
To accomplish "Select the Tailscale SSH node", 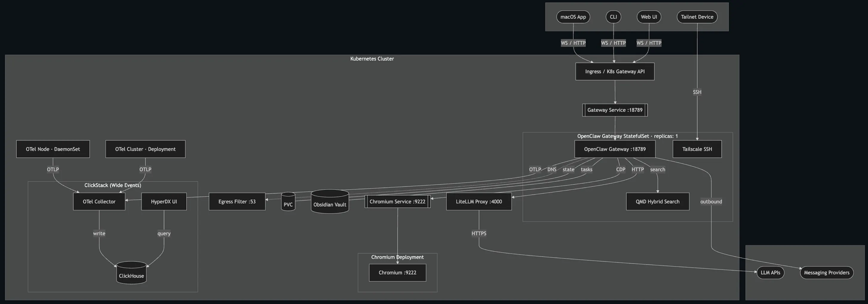I will (697, 149).
